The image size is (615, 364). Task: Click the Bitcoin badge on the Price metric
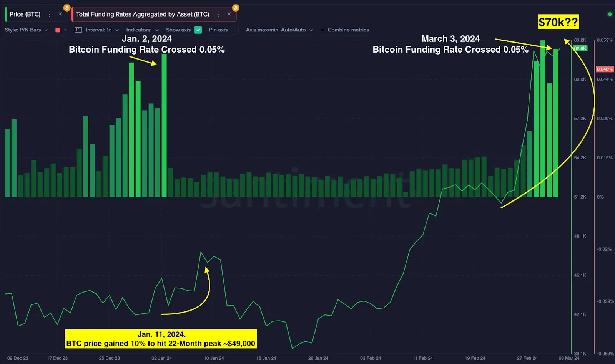[x=66, y=7]
